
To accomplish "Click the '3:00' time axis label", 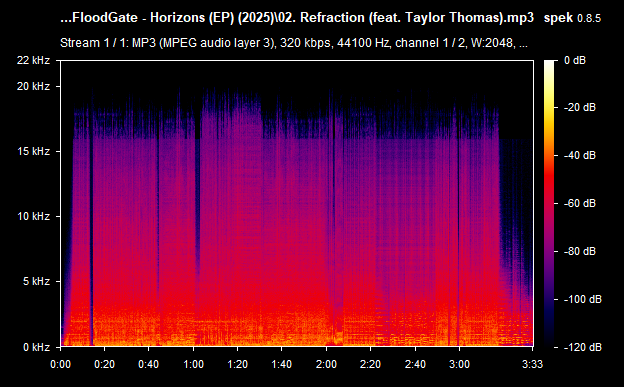I will [x=459, y=364].
